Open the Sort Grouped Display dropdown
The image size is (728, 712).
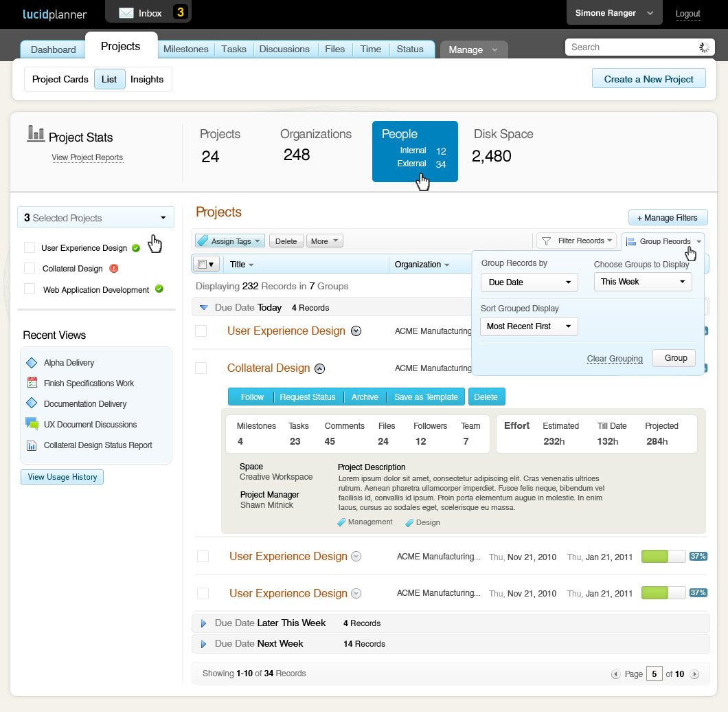(x=529, y=326)
